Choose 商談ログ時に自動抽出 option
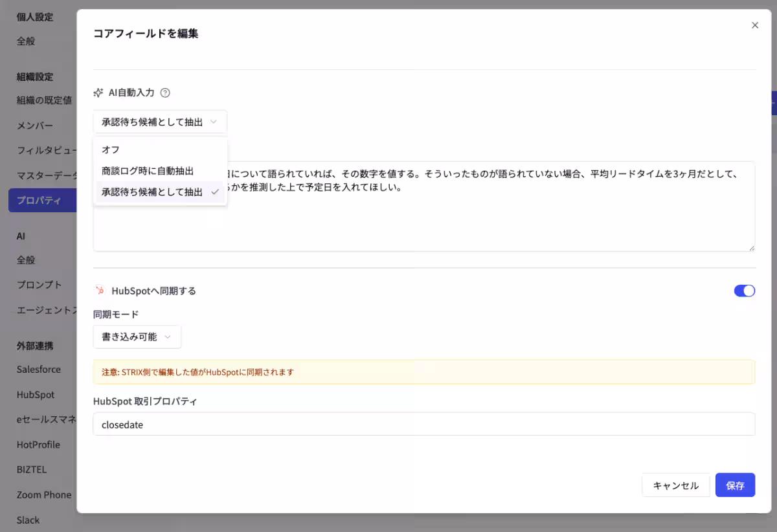The width and height of the screenshot is (777, 532). [x=160, y=171]
